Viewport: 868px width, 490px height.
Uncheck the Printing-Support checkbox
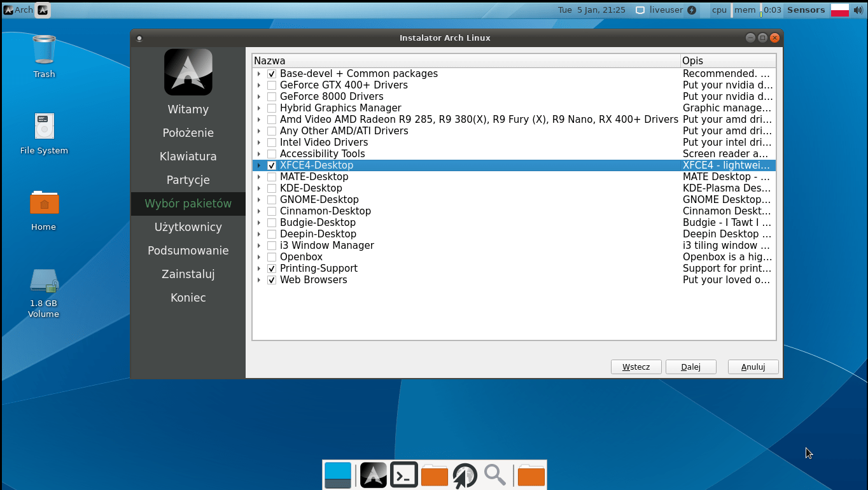pyautogui.click(x=272, y=269)
